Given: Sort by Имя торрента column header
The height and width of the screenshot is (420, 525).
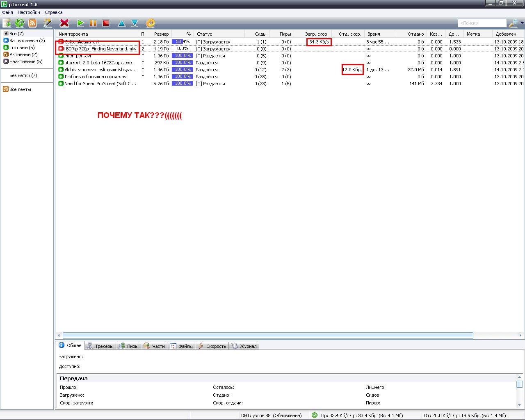Looking at the screenshot, I should [x=97, y=34].
